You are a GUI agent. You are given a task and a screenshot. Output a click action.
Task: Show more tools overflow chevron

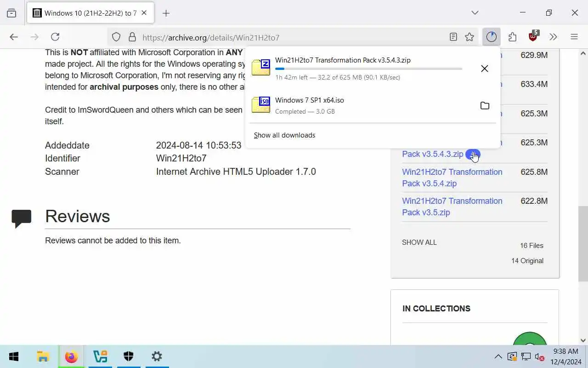coord(553,37)
